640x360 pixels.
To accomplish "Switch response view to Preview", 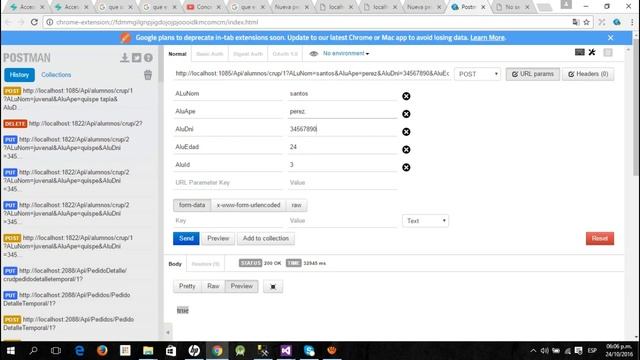I will pos(242,286).
